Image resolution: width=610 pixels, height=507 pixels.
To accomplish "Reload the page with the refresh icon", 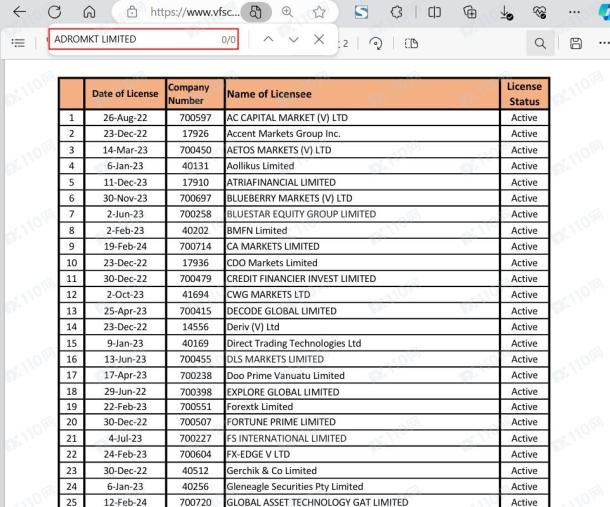I will coord(54,12).
